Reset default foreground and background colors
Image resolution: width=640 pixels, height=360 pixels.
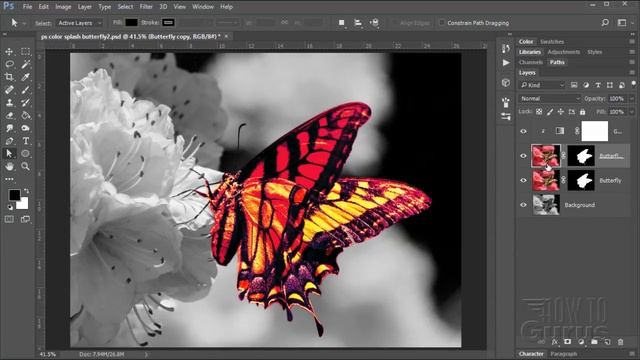(x=10, y=207)
